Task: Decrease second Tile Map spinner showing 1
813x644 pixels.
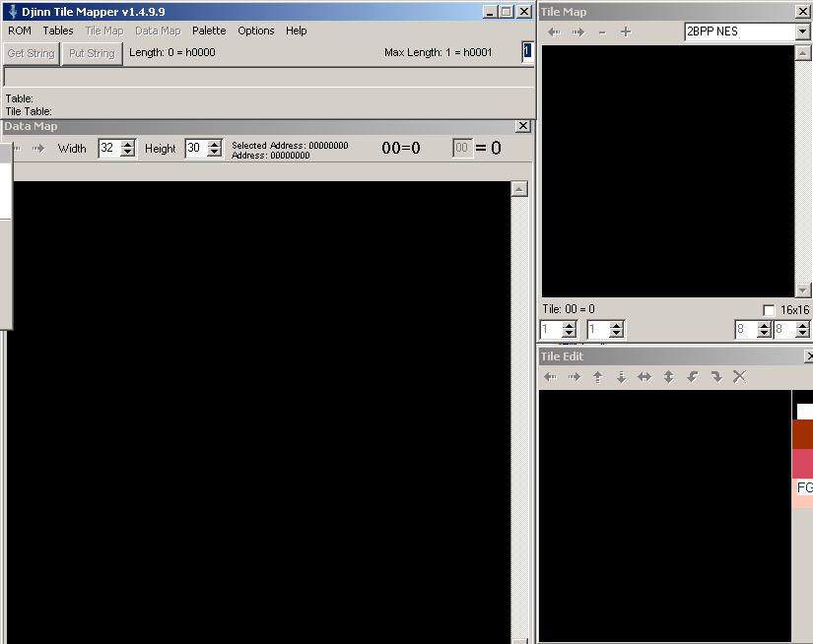Action: point(616,333)
